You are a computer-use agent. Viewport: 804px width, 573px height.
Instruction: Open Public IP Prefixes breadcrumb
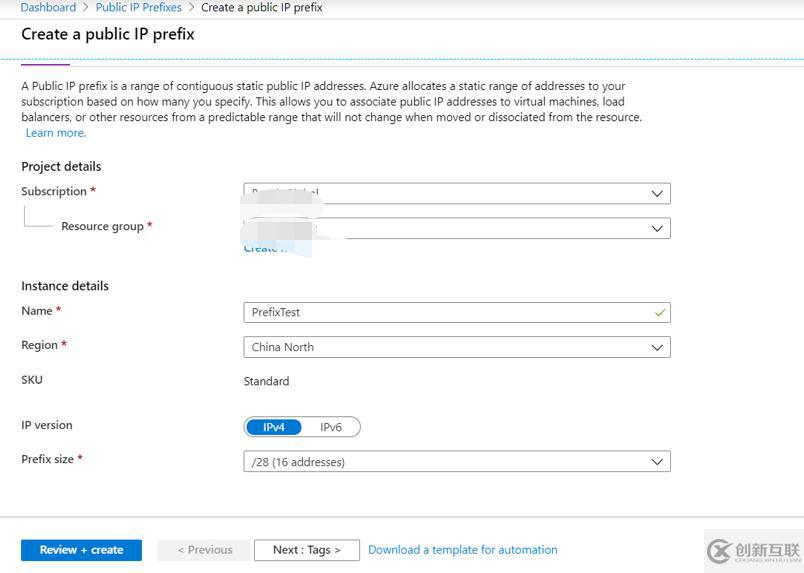138,8
